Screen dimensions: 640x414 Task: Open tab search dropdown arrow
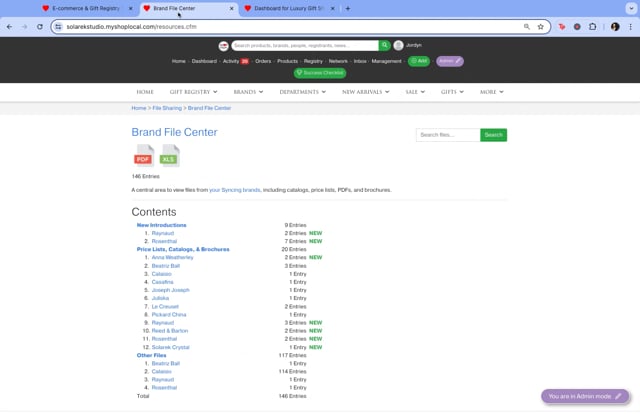tap(631, 8)
